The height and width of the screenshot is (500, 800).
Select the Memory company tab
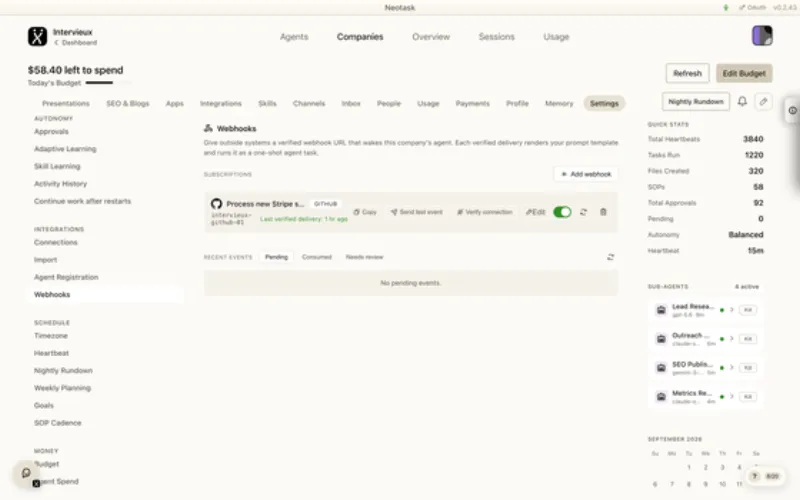pyautogui.click(x=559, y=104)
